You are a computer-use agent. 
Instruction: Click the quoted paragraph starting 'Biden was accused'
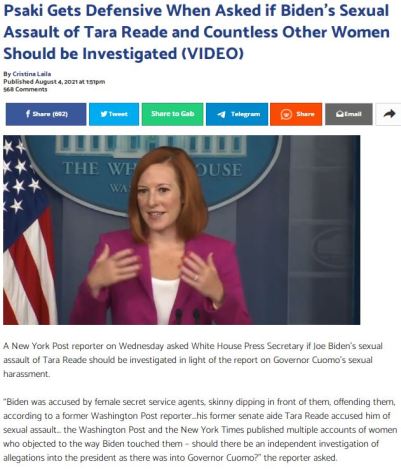pyautogui.click(x=200, y=430)
